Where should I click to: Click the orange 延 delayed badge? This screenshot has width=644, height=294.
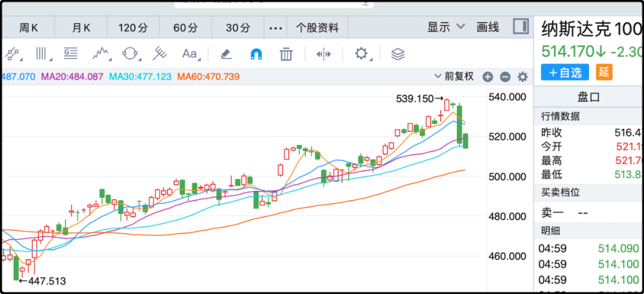click(x=603, y=72)
